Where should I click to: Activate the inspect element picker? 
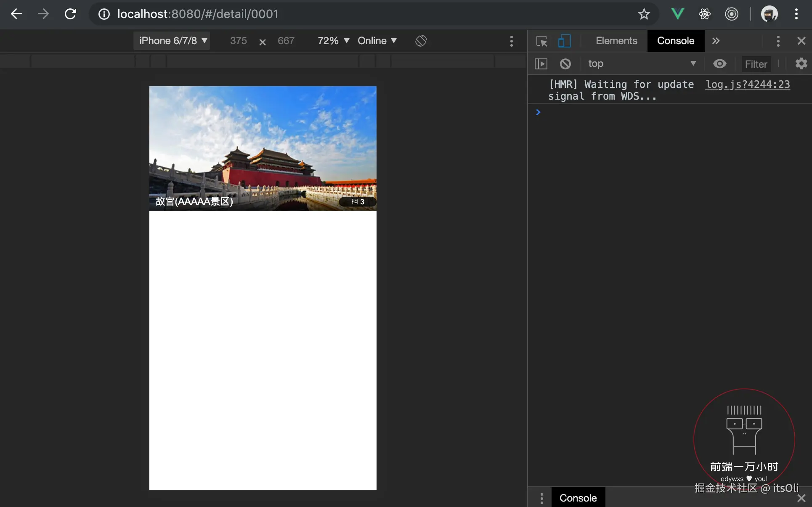pyautogui.click(x=541, y=41)
